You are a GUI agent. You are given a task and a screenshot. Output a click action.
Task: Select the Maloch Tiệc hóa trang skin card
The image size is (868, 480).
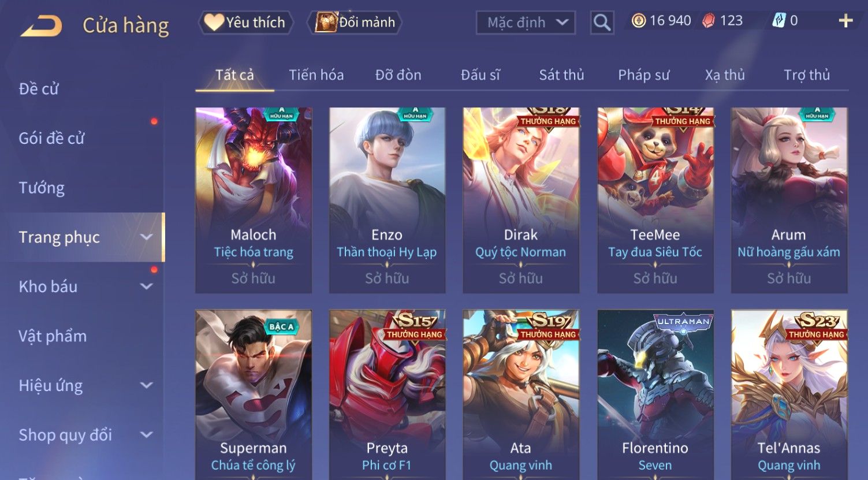coord(254,200)
